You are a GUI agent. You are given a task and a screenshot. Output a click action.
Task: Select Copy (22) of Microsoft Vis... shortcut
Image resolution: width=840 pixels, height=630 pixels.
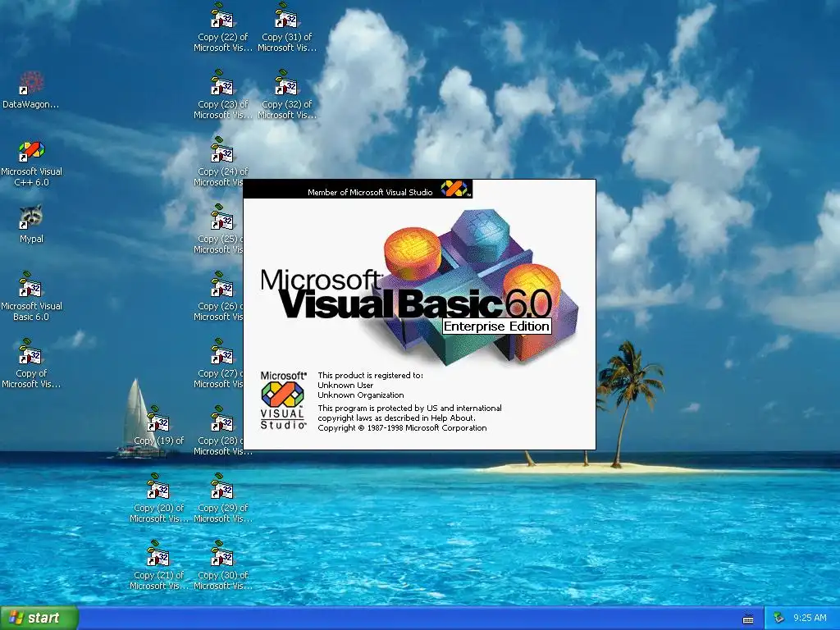click(223, 27)
